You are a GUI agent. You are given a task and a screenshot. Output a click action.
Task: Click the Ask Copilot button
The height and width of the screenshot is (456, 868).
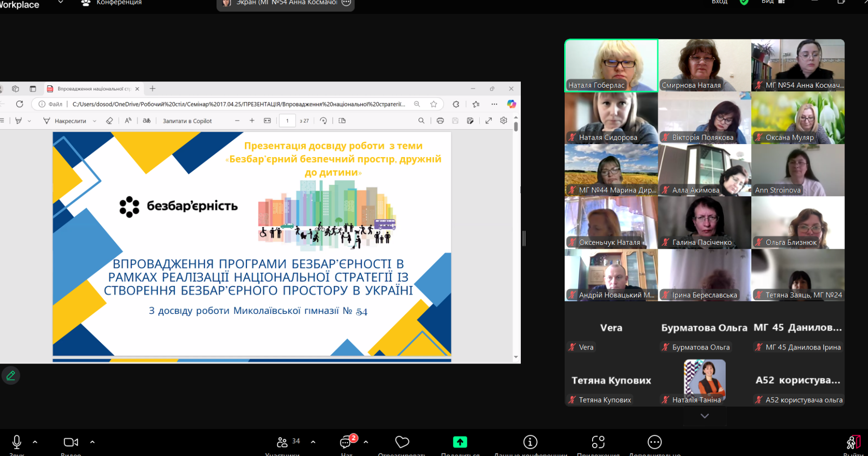(x=187, y=121)
